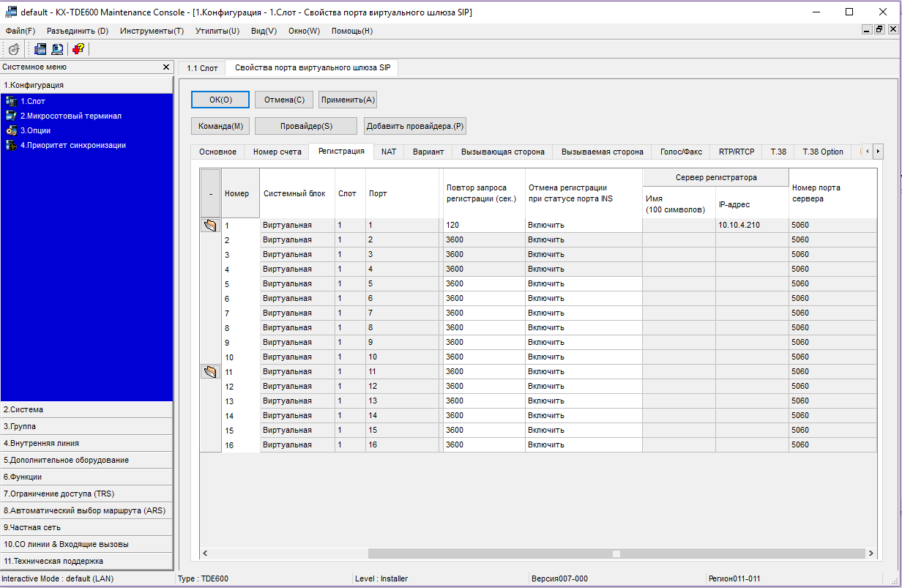
Task: Open 3.Опции in the system menu
Action: (x=35, y=130)
